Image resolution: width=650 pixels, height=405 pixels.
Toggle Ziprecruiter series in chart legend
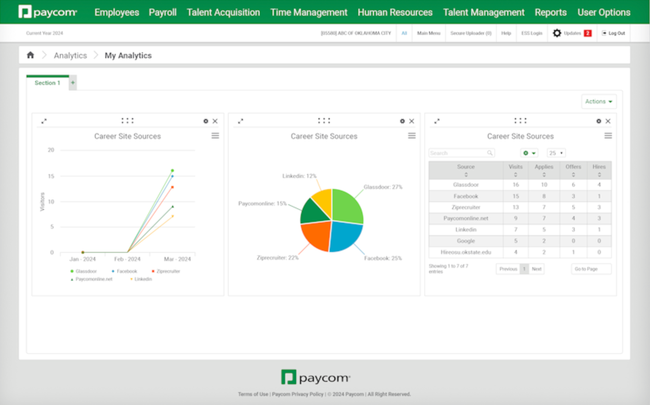[x=166, y=271]
